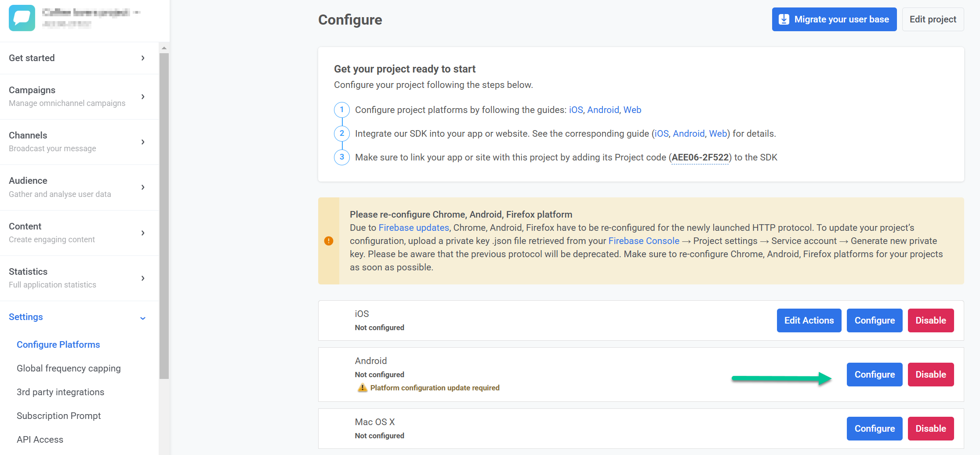Screen dimensions: 980x455
Task: Click the sidebar scroll up arrow
Action: 164,48
